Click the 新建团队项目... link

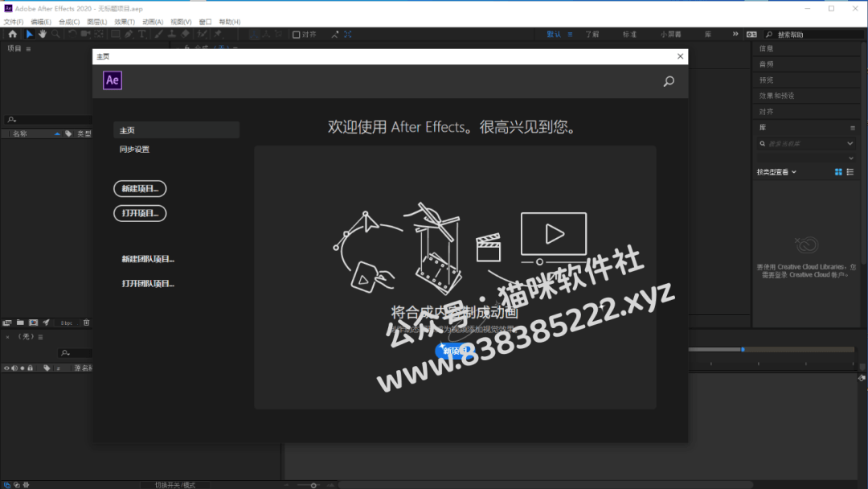pos(148,259)
